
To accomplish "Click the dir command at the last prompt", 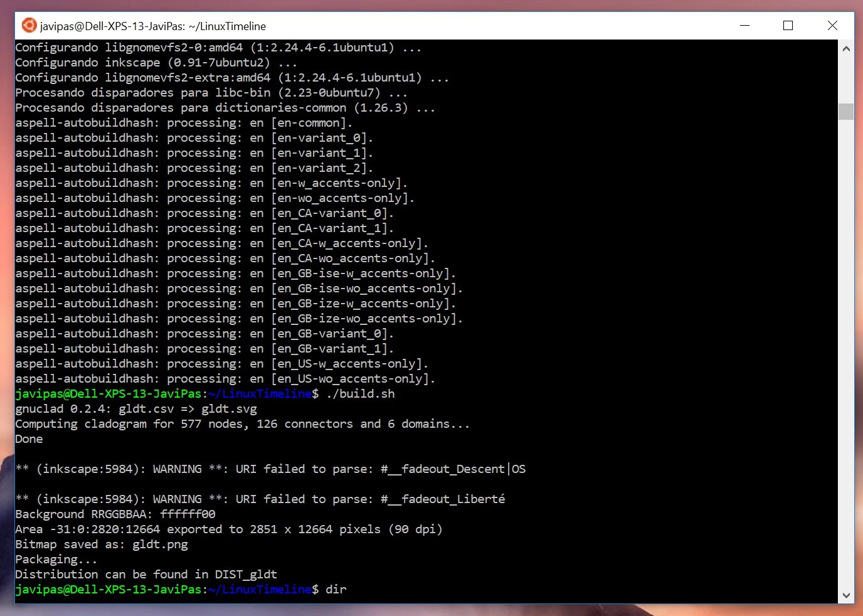I will click(336, 590).
